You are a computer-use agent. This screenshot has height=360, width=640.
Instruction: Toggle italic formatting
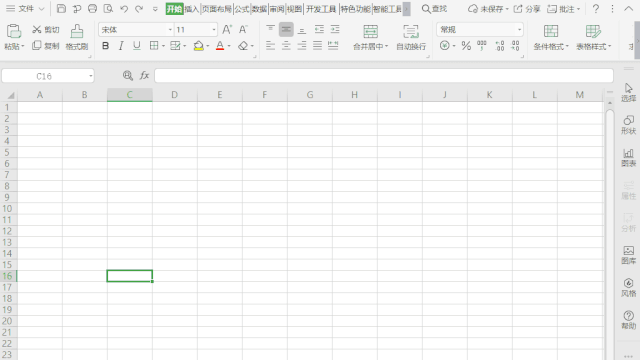click(x=121, y=46)
